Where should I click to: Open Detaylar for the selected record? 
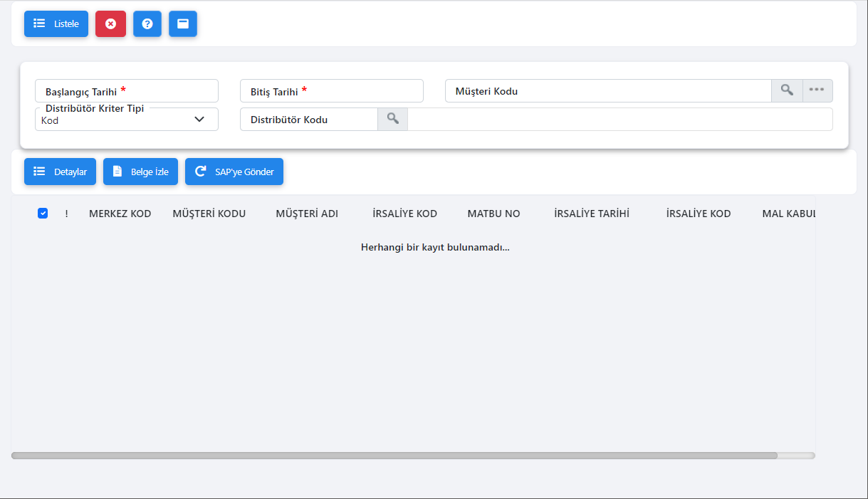pos(60,172)
